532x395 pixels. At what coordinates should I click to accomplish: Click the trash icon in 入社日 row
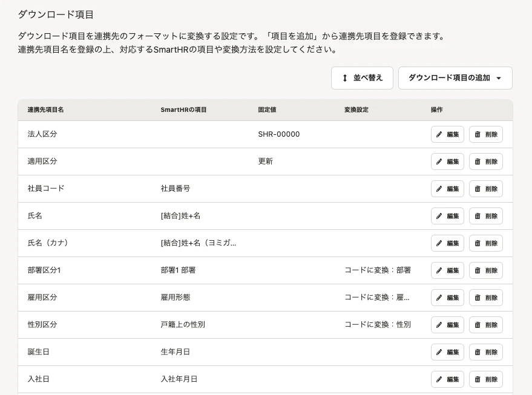click(478, 379)
